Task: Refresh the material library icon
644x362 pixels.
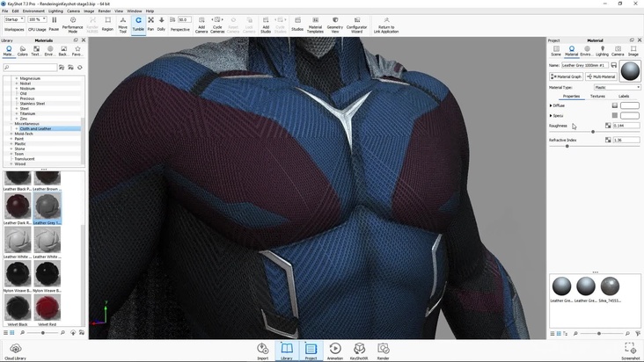Action: tap(80, 68)
